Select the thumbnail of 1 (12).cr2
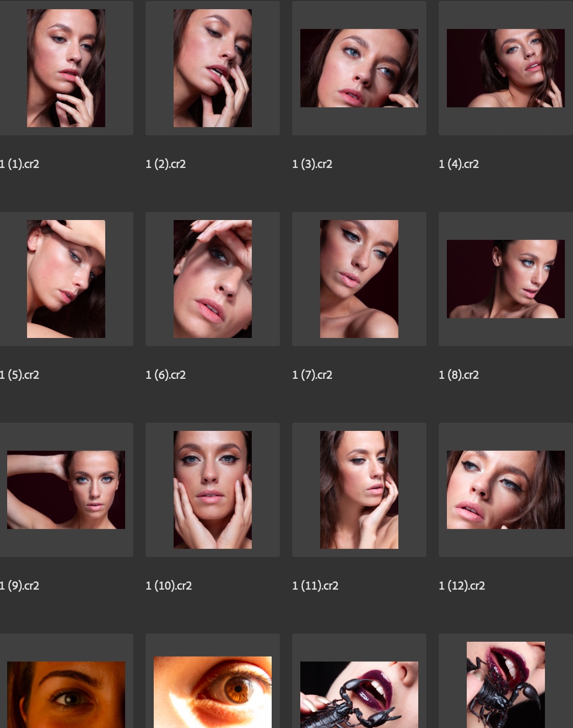Screen dimensions: 573x728 (506, 490)
